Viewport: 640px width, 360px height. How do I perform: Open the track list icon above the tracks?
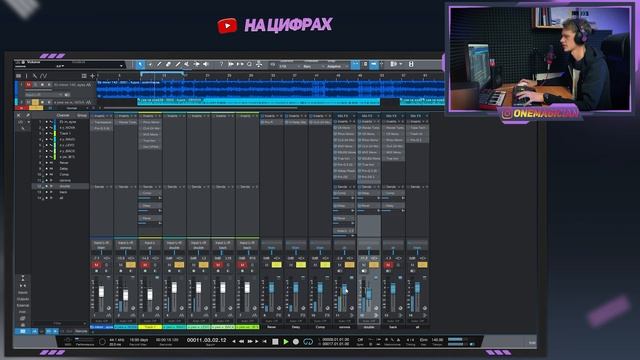(x=18, y=76)
